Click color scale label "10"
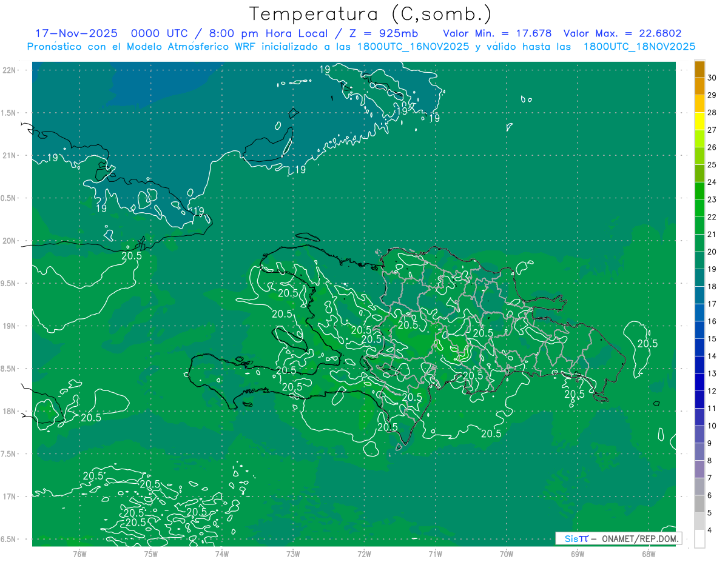Image resolution: width=728 pixels, height=562 pixels. 712,426
